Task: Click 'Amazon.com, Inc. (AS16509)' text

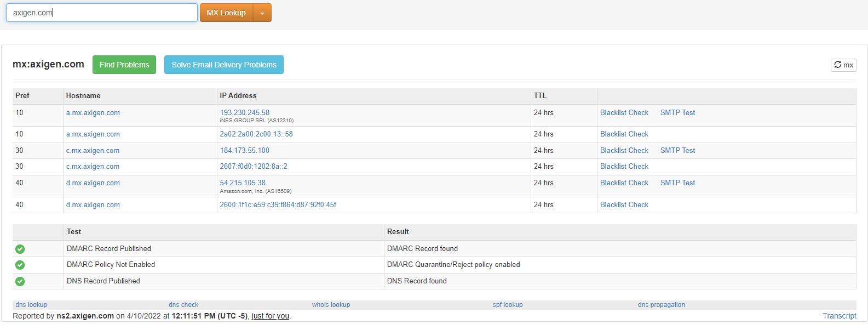Action: pyautogui.click(x=256, y=191)
